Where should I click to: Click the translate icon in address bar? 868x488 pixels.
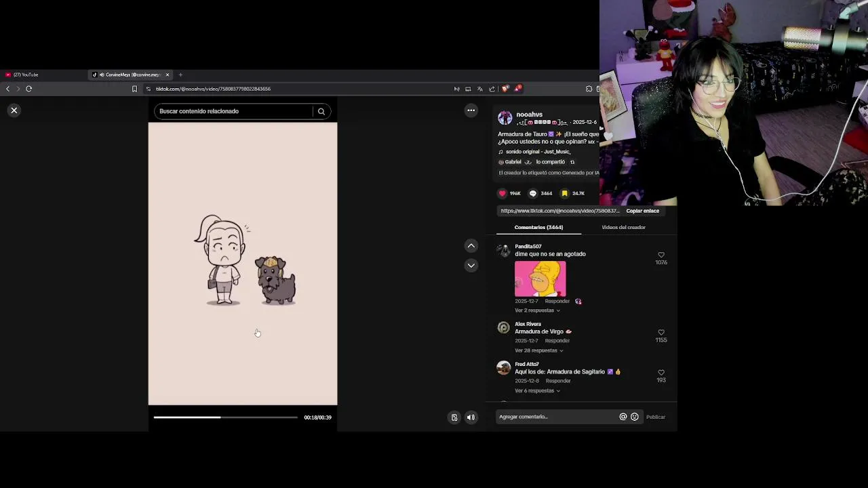coord(480,89)
